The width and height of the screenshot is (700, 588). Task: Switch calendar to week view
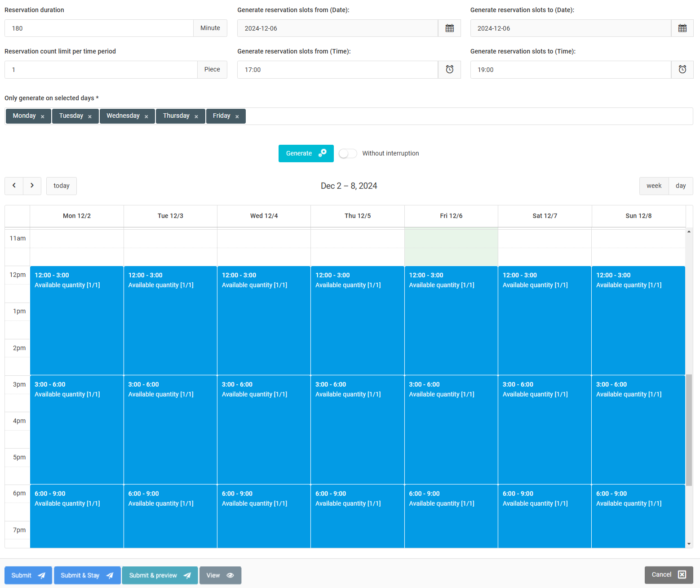[654, 186]
